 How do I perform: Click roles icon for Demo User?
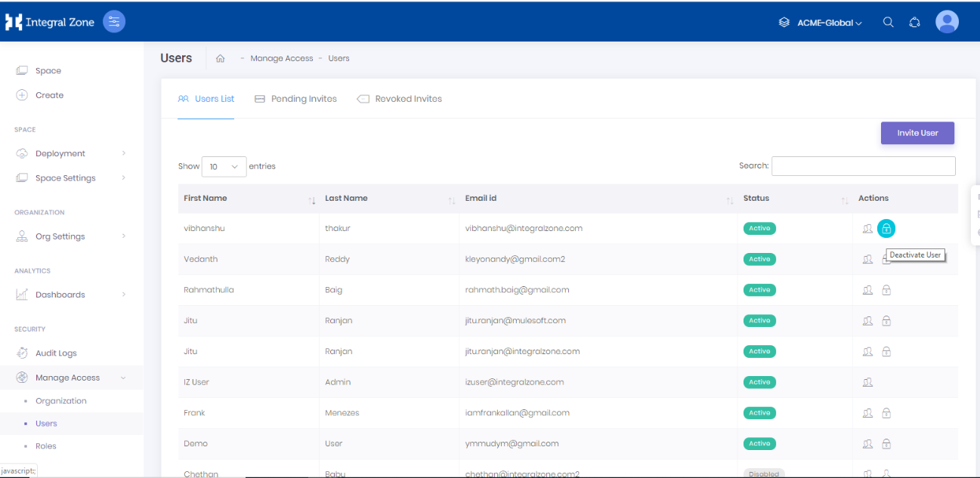867,444
